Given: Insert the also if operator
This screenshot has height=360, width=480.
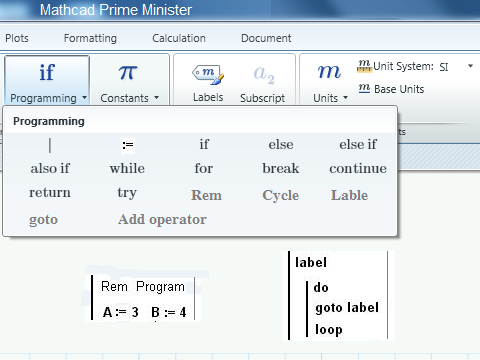Looking at the screenshot, I should [50, 168].
